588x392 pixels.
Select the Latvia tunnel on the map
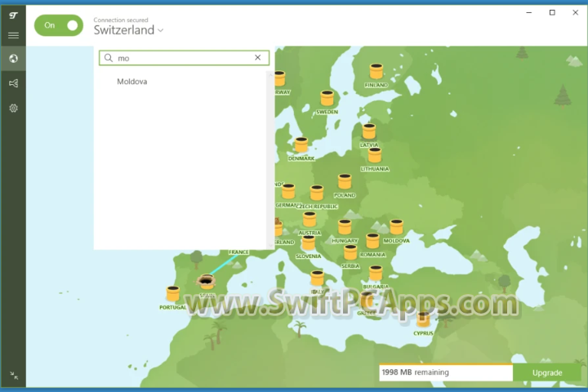(369, 131)
